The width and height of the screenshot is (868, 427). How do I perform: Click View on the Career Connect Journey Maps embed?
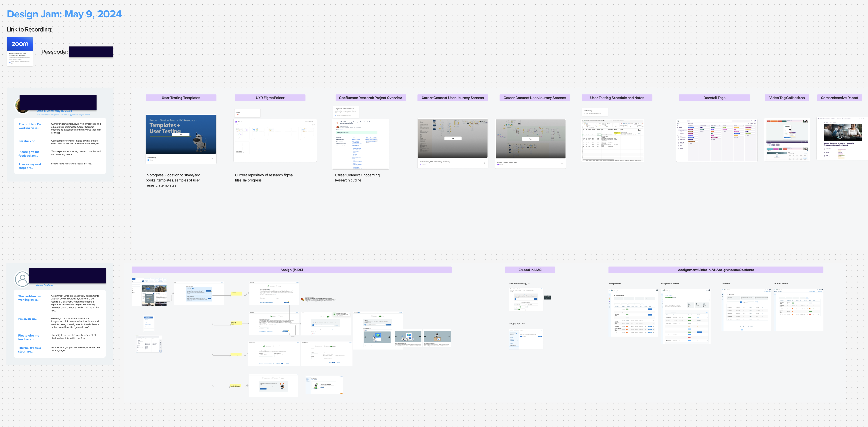click(531, 139)
